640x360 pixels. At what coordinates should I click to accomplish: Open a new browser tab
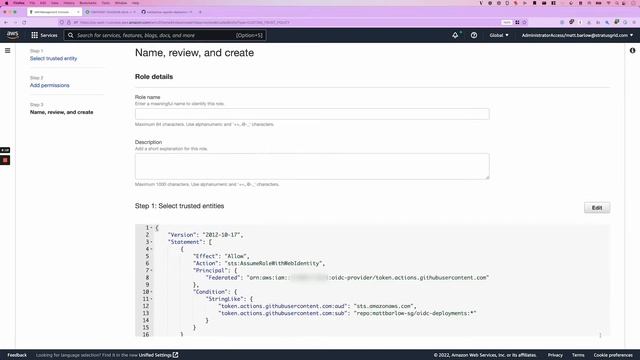tap(200, 12)
